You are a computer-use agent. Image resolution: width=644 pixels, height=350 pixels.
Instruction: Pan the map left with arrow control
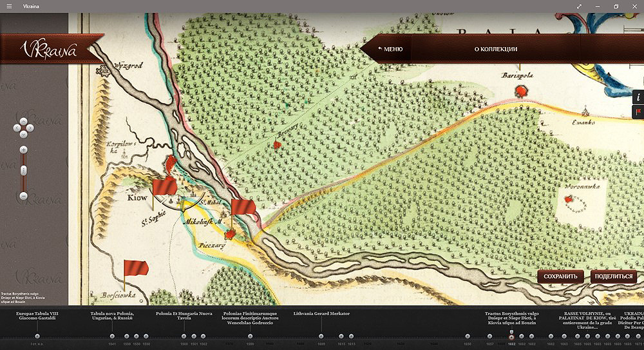point(17,128)
